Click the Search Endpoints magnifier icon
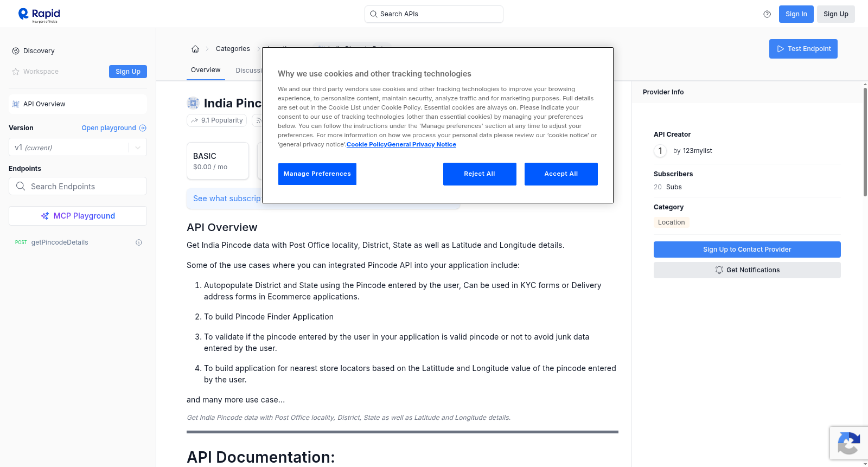This screenshot has width=868, height=467. [x=21, y=186]
